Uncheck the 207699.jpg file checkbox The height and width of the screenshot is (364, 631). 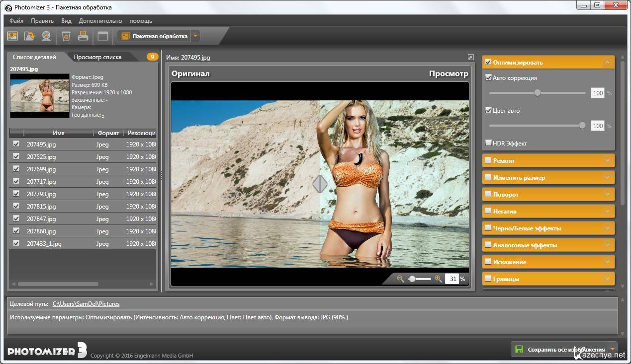coord(16,169)
